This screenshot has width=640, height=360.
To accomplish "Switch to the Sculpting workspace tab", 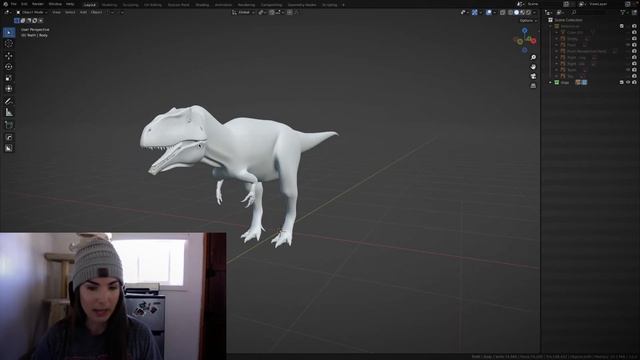I will pyautogui.click(x=131, y=5).
